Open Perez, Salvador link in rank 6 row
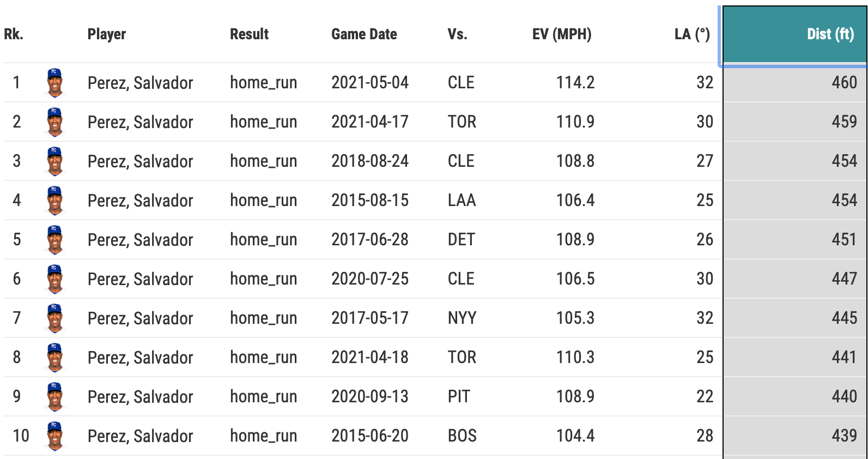 tap(141, 279)
